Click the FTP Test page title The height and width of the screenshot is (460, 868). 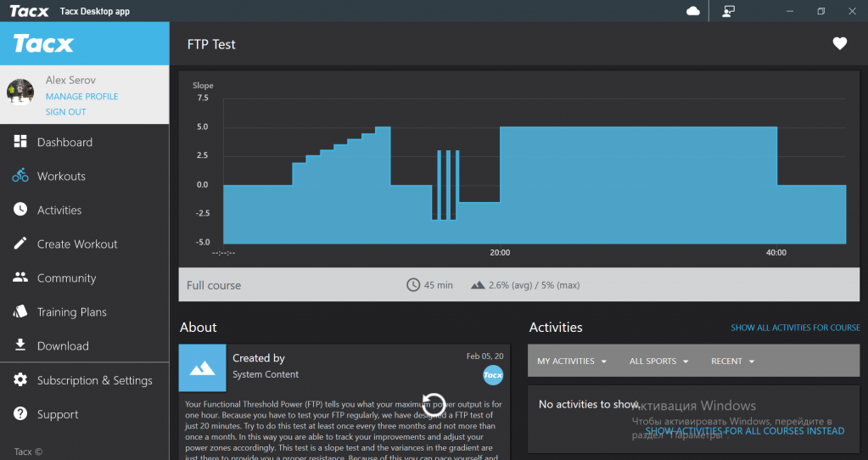click(211, 44)
